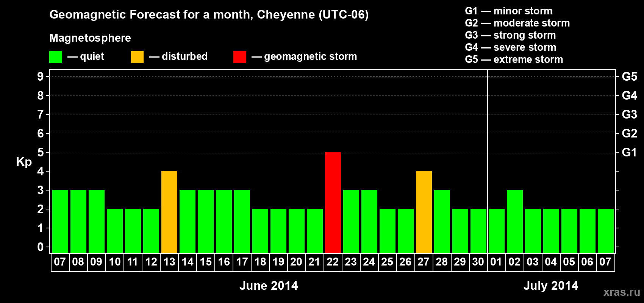Click the 'G4 — severe storm' legend text

coord(511,47)
